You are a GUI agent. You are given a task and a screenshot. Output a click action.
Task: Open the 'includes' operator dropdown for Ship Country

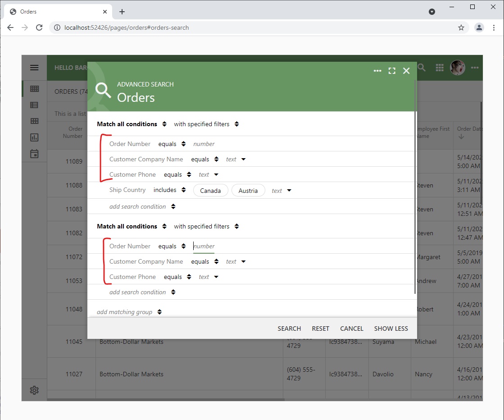pos(169,190)
